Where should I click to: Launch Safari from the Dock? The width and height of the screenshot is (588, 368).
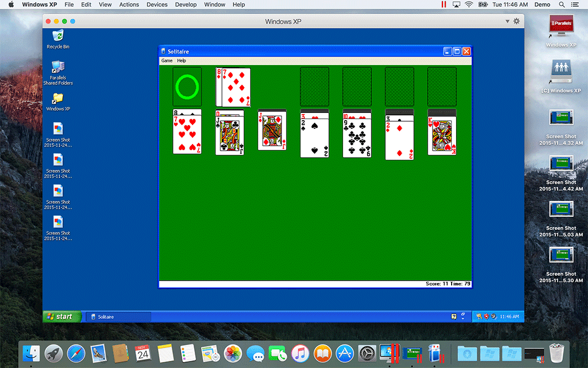[76, 353]
